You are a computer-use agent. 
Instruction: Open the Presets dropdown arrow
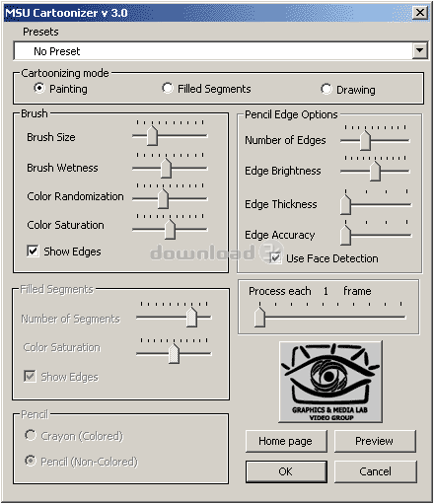420,50
